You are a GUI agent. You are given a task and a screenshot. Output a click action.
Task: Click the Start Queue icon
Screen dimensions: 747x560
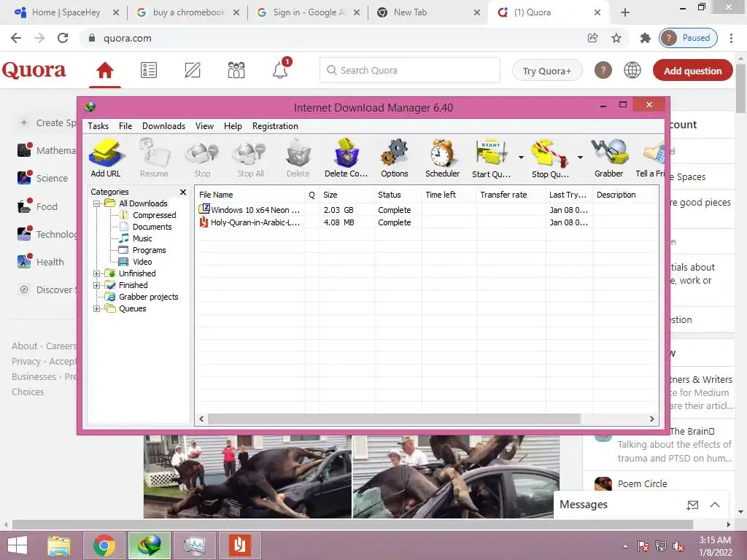(x=491, y=158)
